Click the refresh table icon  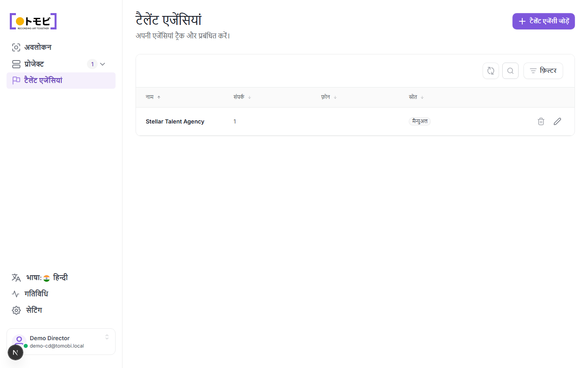491,71
